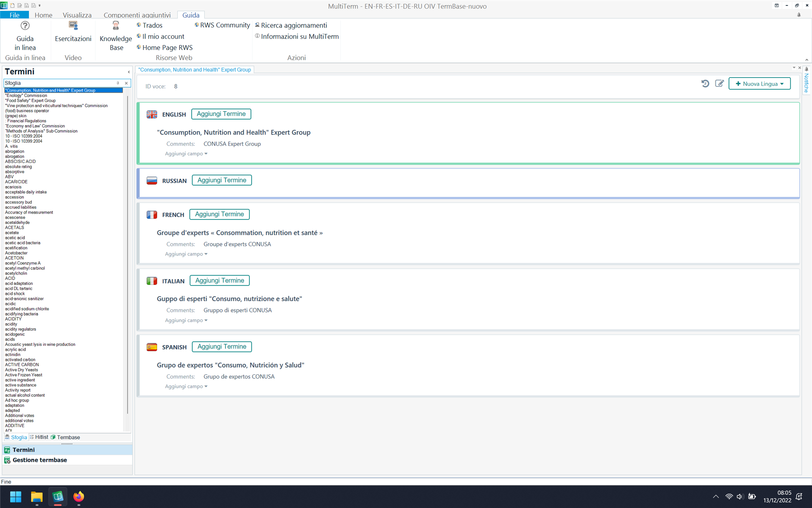The image size is (812, 508).
Task: Open RWS Community link
Action: tap(222, 25)
